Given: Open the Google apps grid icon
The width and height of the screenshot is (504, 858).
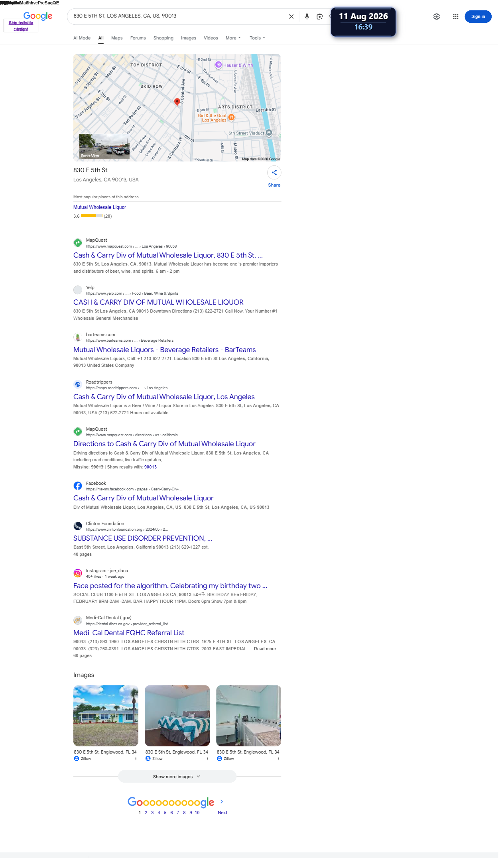Looking at the screenshot, I should coord(455,16).
